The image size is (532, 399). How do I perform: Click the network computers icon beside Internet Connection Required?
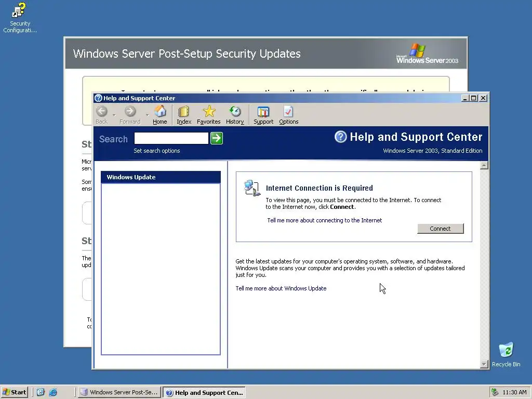point(252,188)
